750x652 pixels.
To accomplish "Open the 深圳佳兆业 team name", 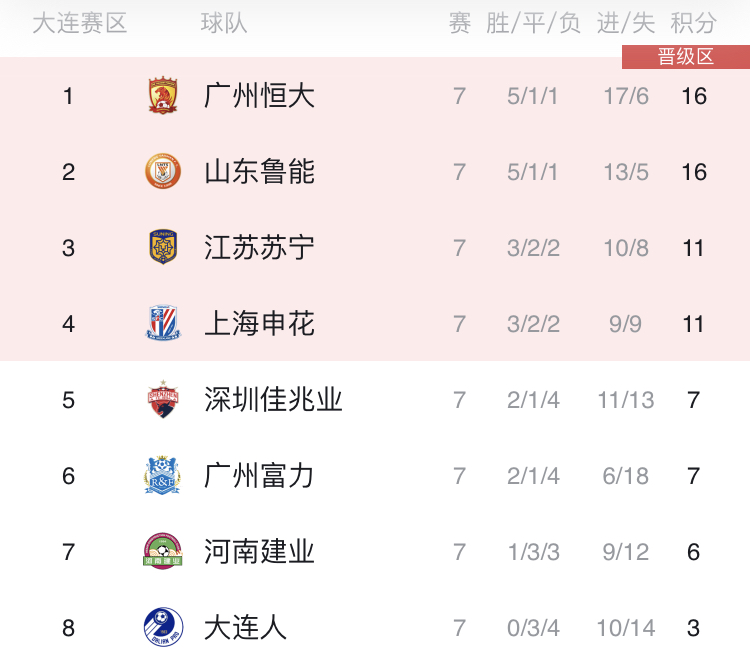I will click(273, 399).
